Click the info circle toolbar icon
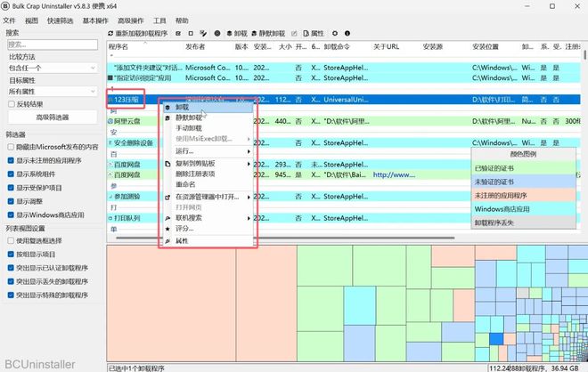The width and height of the screenshot is (588, 372). 347,33
